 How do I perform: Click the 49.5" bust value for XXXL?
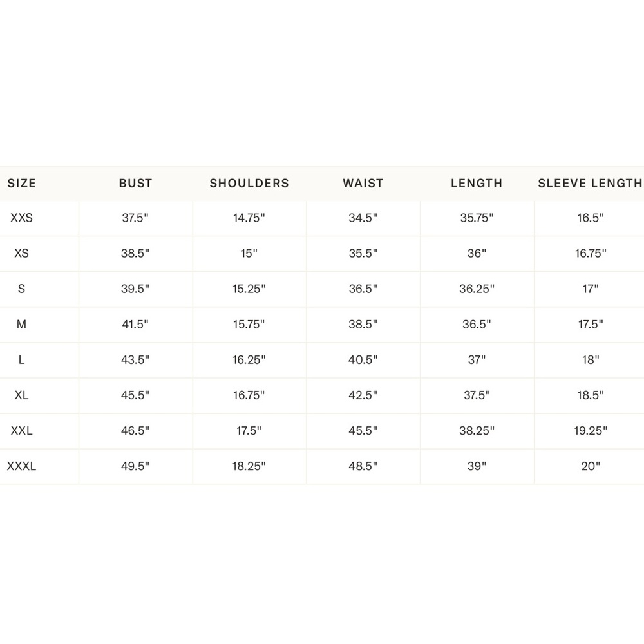135,466
